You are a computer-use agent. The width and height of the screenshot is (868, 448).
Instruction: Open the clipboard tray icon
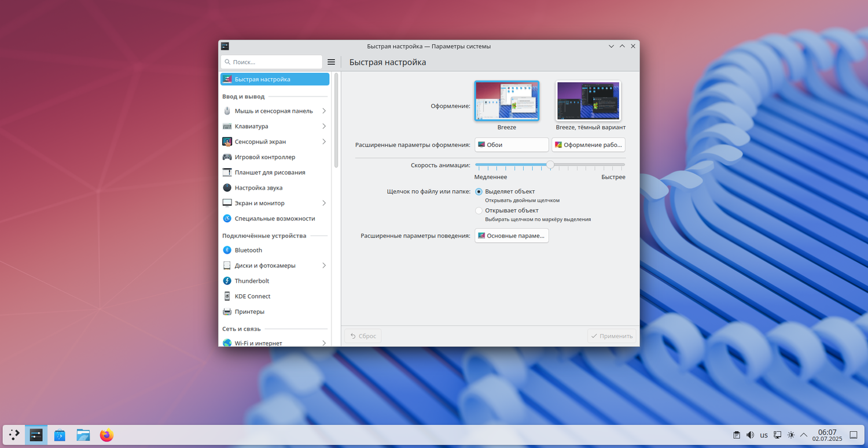click(x=737, y=435)
